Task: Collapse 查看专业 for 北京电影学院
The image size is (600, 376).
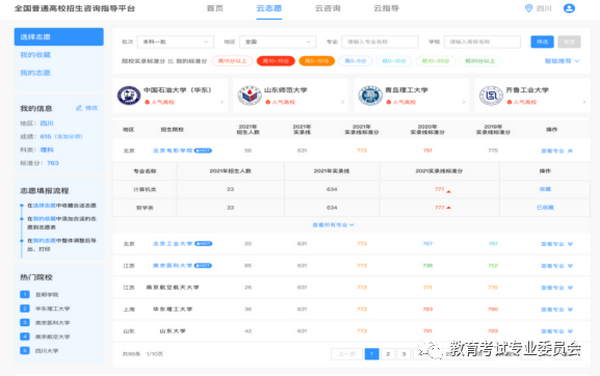Action: coord(557,151)
